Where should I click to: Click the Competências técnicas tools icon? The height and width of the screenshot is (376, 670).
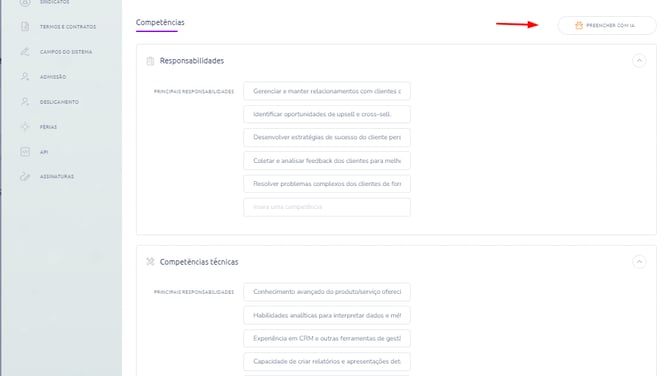(x=150, y=261)
